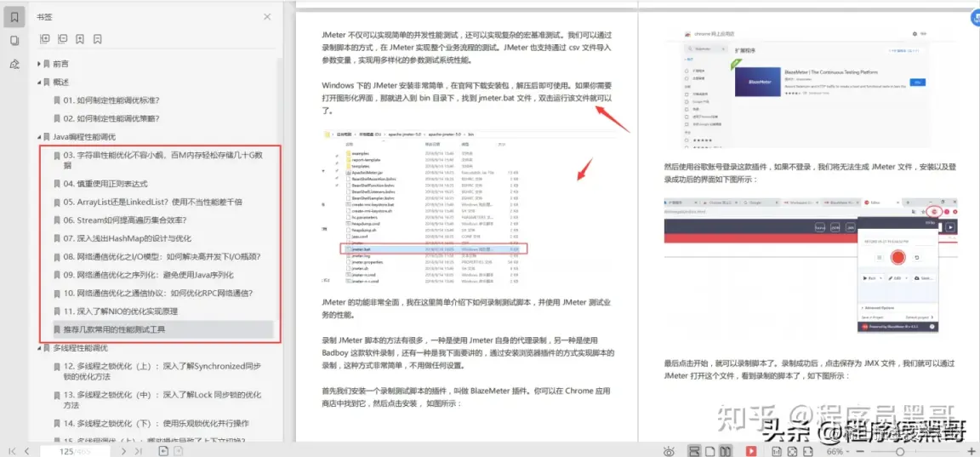The width and height of the screenshot is (980, 457).
Task: Switch to two-page layout
Action: [x=725, y=451]
